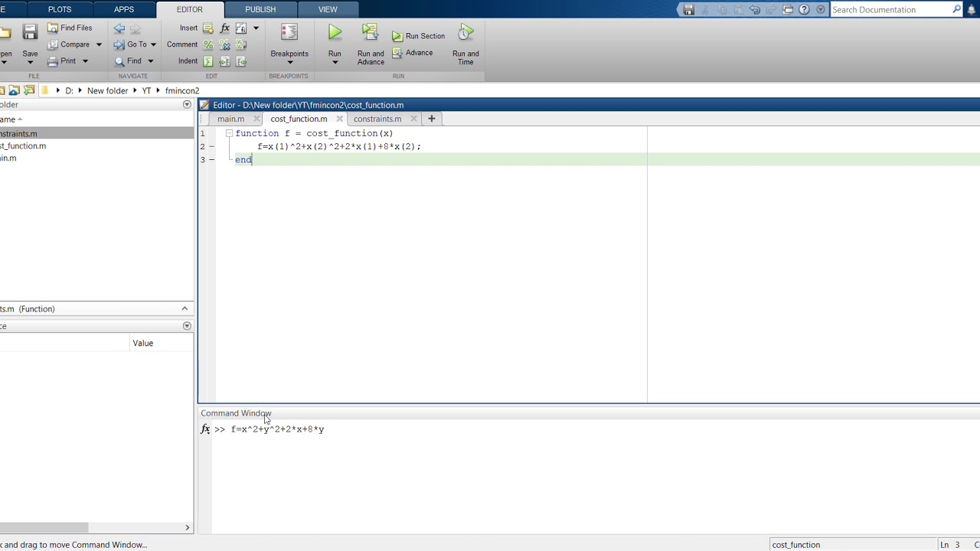Collapse the function code fold marker
The image size is (980, 551).
pyautogui.click(x=229, y=133)
